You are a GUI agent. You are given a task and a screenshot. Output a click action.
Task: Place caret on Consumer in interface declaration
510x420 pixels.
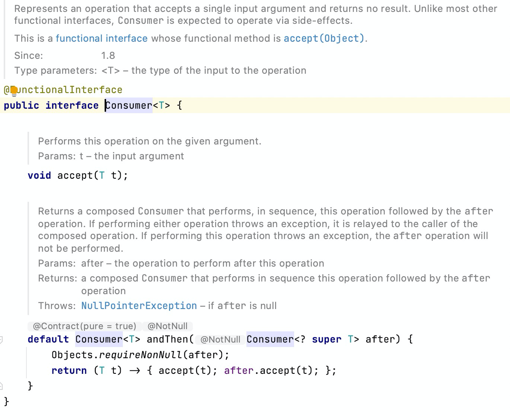129,105
